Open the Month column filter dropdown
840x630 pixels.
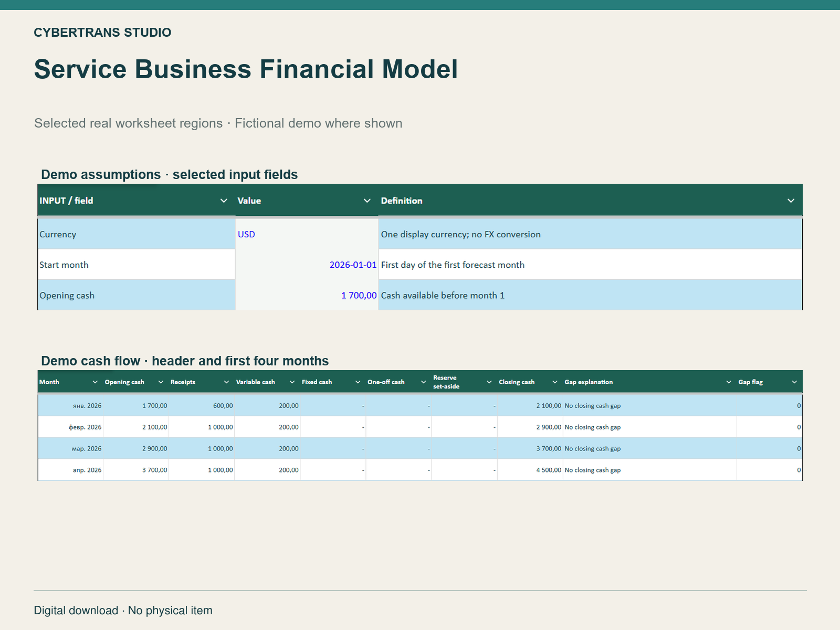[95, 382]
